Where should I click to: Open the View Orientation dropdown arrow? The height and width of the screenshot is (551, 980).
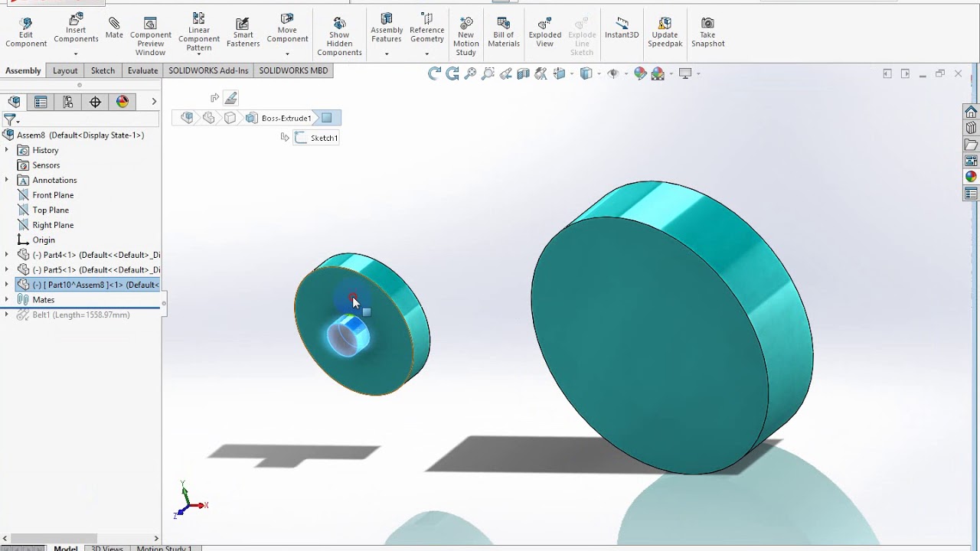pos(572,73)
